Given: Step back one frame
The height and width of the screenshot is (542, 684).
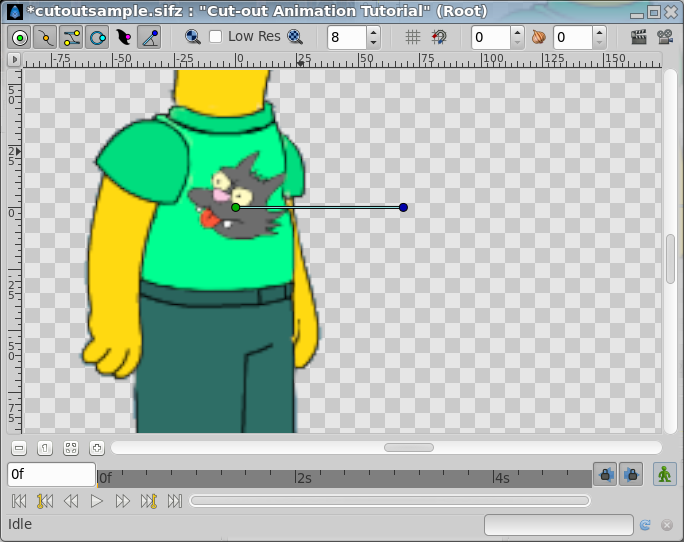Looking at the screenshot, I should [x=71, y=501].
